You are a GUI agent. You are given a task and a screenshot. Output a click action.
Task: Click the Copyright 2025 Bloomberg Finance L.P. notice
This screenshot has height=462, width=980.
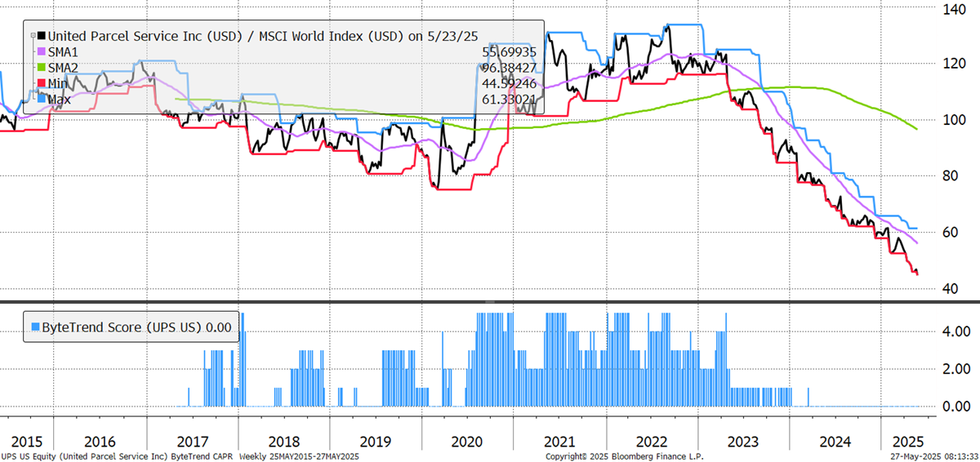624,456
